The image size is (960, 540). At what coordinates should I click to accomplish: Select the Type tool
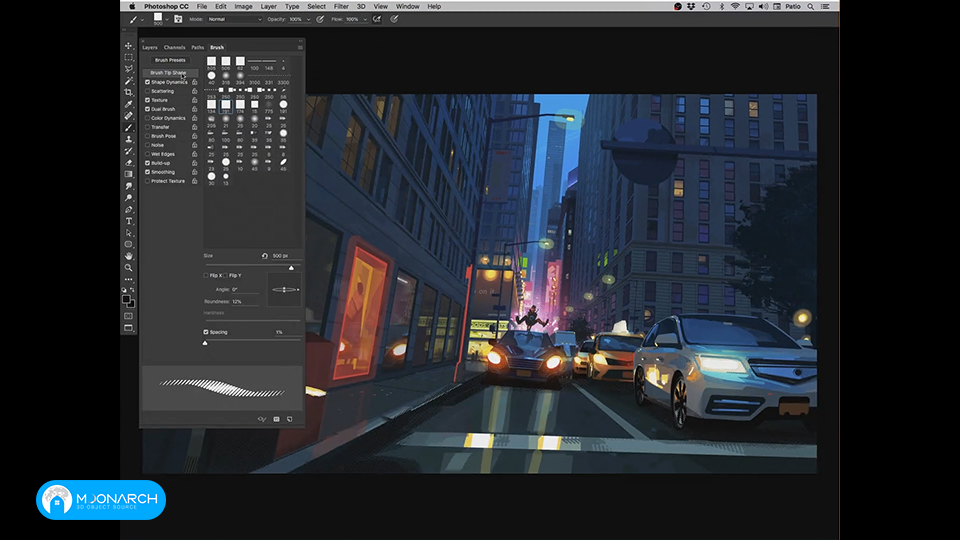(x=129, y=221)
